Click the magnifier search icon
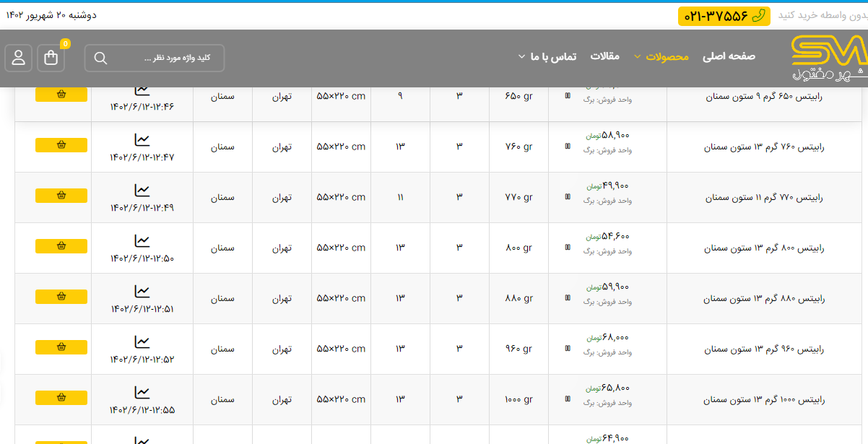 point(100,58)
